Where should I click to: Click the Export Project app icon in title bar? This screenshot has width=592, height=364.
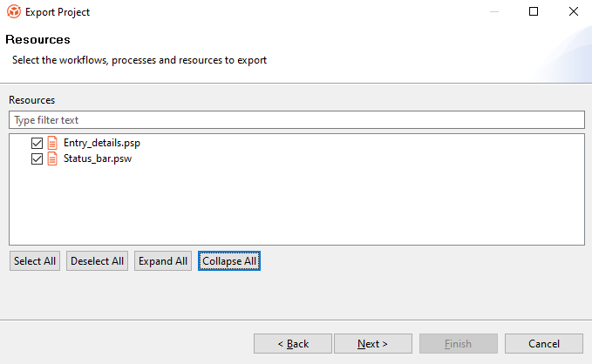coord(13,12)
